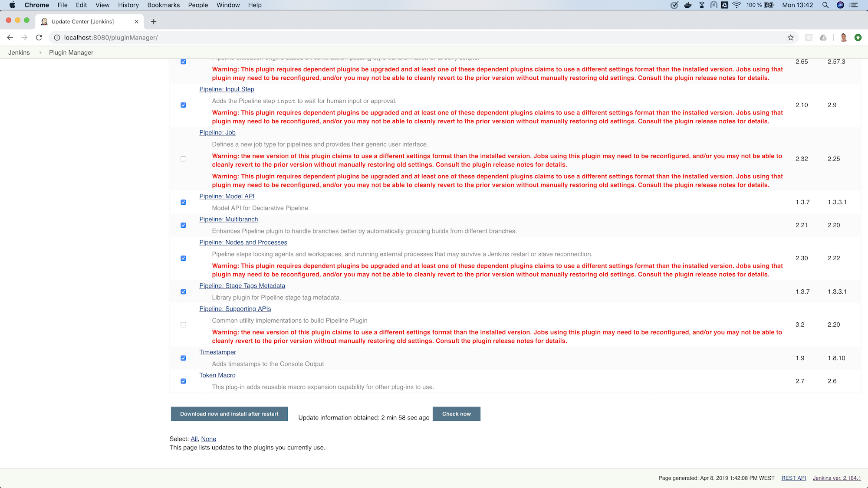Click the reload page icon in address bar
The width and height of the screenshot is (868, 488).
[39, 38]
